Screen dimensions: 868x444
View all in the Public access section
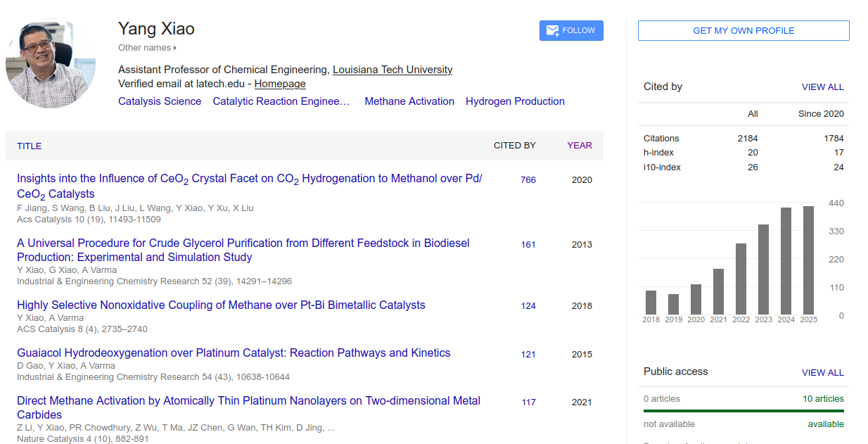(822, 373)
